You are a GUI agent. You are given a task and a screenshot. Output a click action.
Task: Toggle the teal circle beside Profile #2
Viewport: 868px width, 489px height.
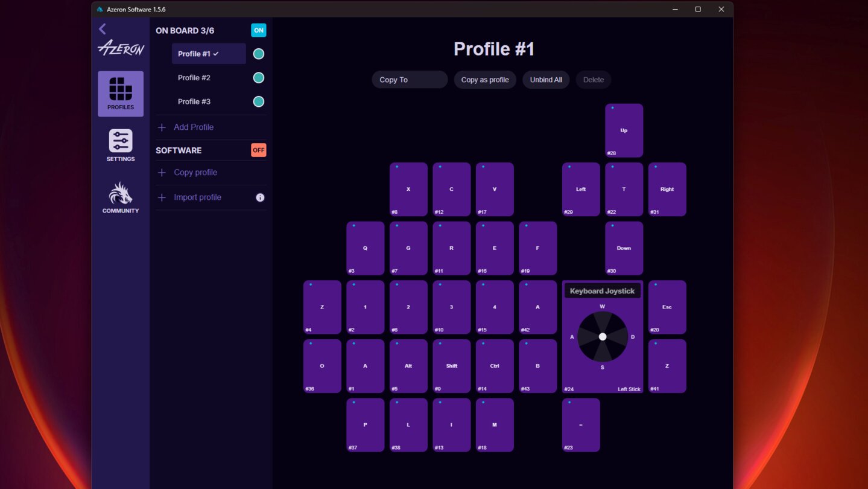click(x=258, y=77)
